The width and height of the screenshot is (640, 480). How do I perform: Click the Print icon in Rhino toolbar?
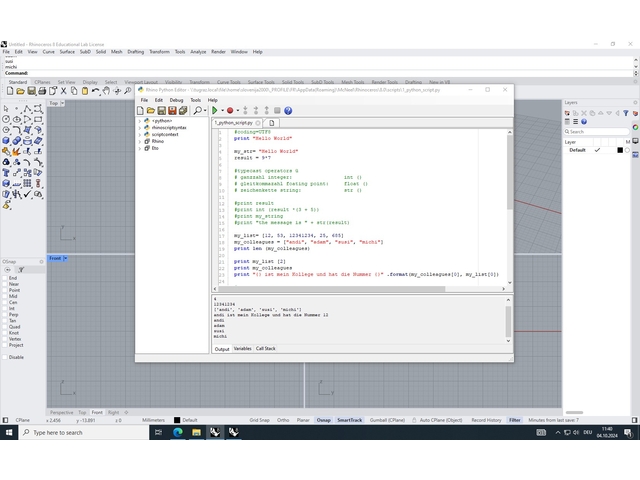point(42,91)
